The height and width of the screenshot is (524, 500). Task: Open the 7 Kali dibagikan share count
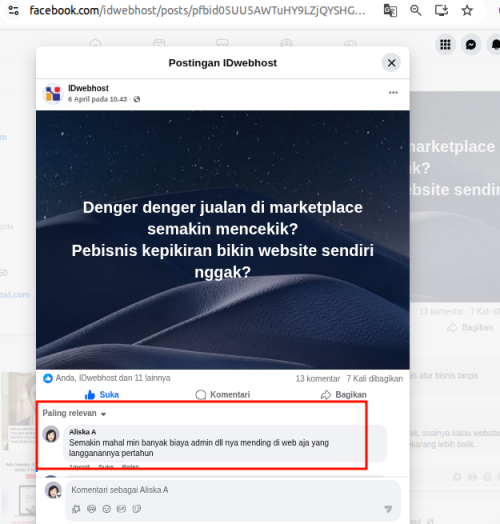pyautogui.click(x=374, y=379)
